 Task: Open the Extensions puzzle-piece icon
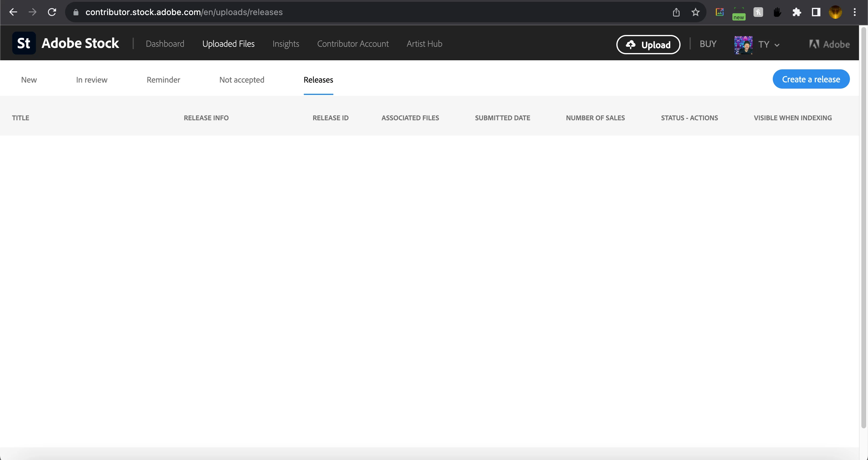pos(797,12)
